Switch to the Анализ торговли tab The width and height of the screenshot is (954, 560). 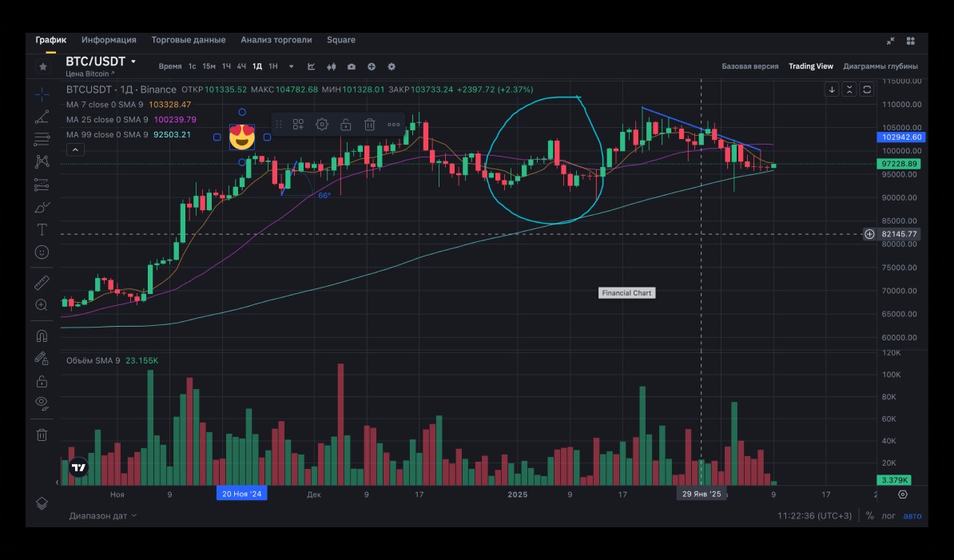(x=276, y=40)
